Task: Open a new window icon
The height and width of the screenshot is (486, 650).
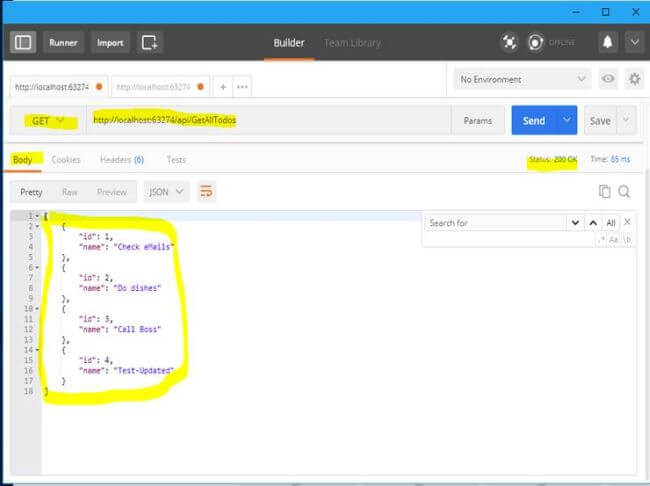Action: tap(149, 42)
